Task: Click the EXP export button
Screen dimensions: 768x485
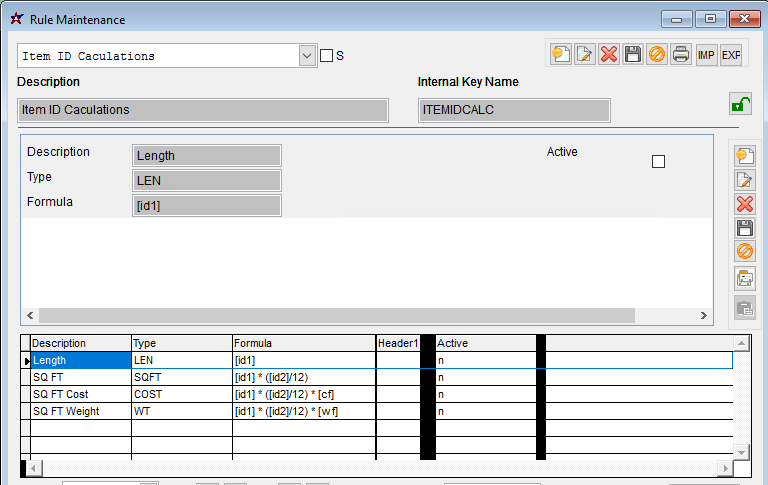Action: [x=731, y=55]
